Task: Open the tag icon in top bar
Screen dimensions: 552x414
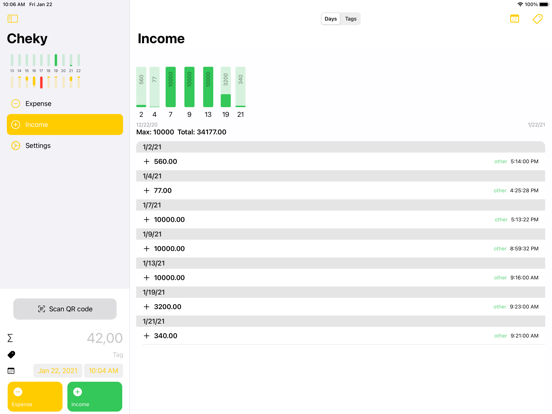Action: tap(538, 19)
